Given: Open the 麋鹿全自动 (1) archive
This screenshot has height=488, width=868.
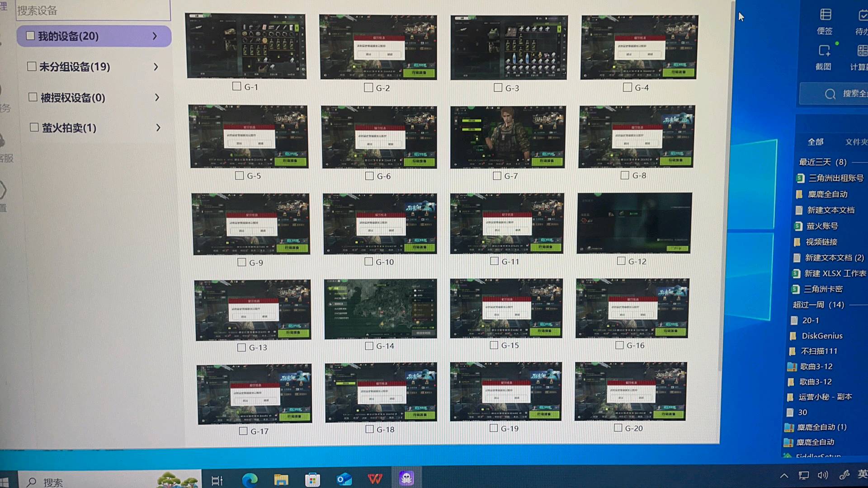Looking at the screenshot, I should [816, 427].
